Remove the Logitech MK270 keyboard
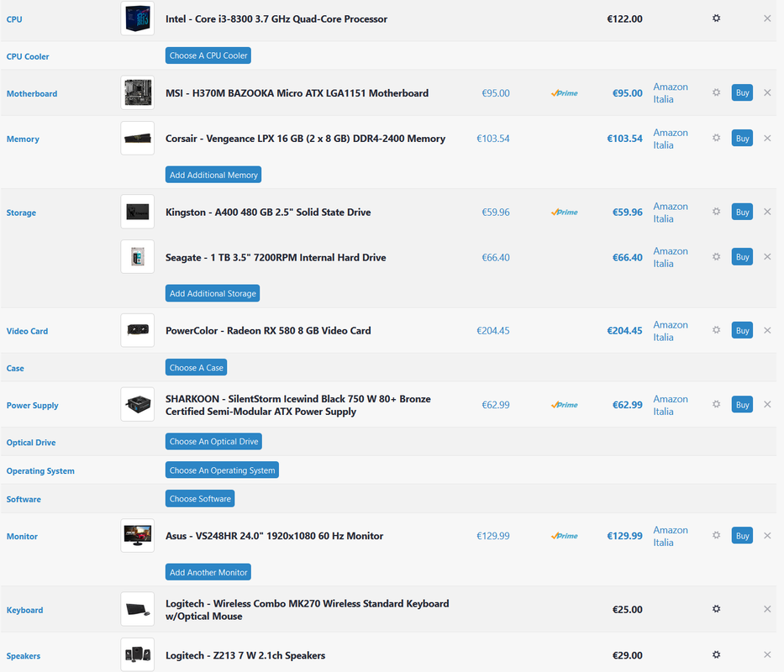The height and width of the screenshot is (672, 784). tap(767, 609)
